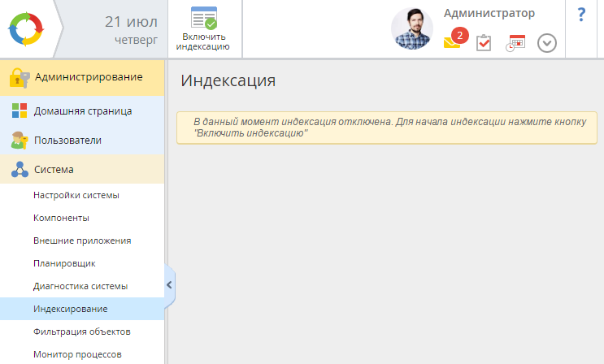
Task: Open the calendar with clock icon
Action: [x=515, y=43]
